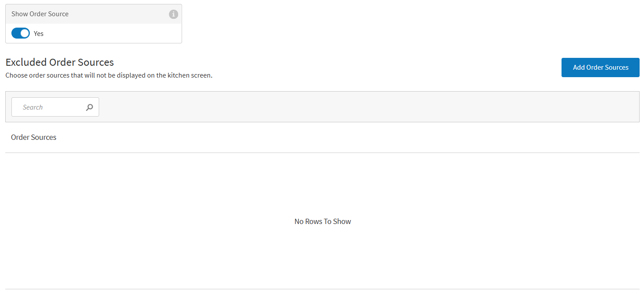
Task: Click the Yes label beside the switch
Action: 39,33
